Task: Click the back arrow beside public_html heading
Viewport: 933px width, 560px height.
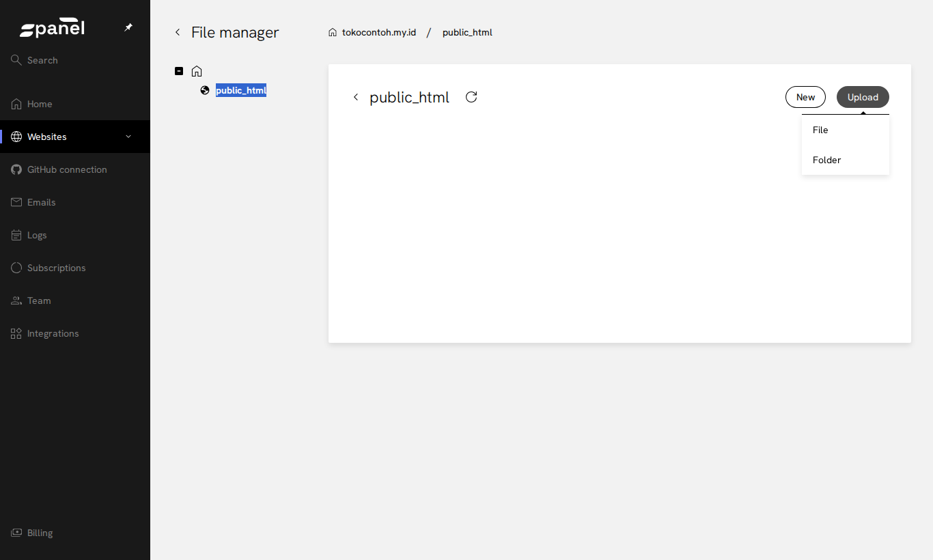Action: pos(356,97)
